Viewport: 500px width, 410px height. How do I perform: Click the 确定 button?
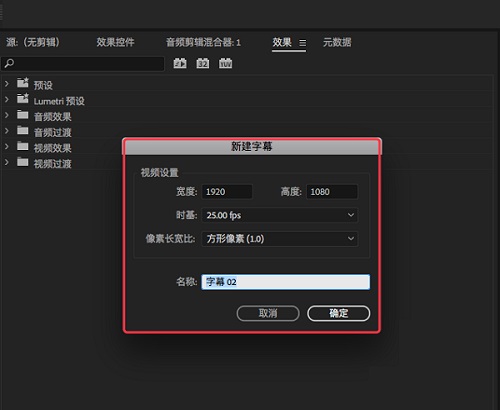[x=338, y=313]
